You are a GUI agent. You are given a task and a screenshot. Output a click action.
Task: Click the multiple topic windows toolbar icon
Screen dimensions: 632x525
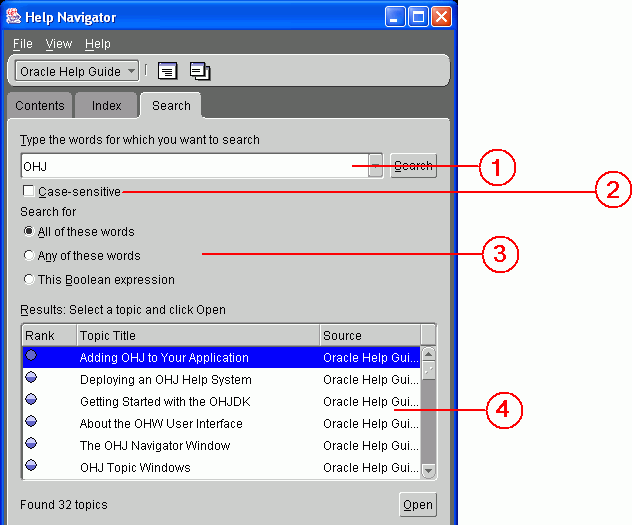[x=200, y=71]
